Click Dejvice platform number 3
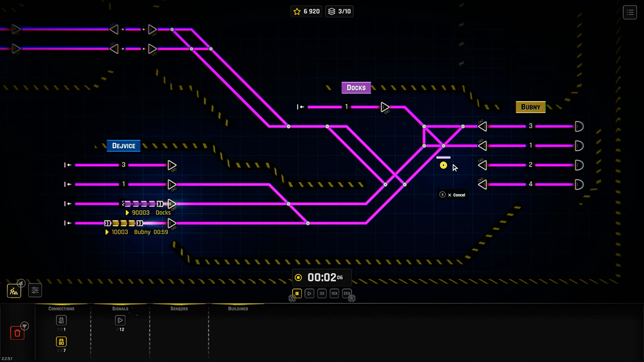This screenshot has height=362, width=644. pyautogui.click(x=124, y=165)
